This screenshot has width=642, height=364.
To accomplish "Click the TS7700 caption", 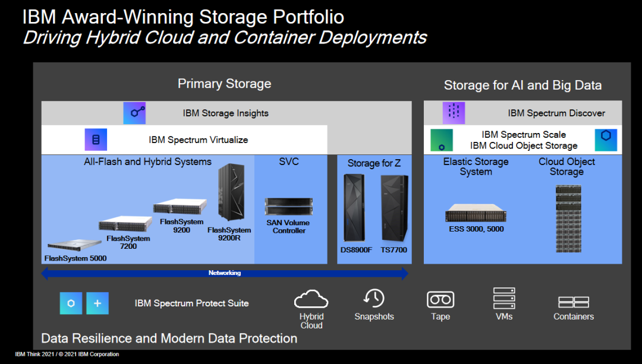I will tap(394, 250).
